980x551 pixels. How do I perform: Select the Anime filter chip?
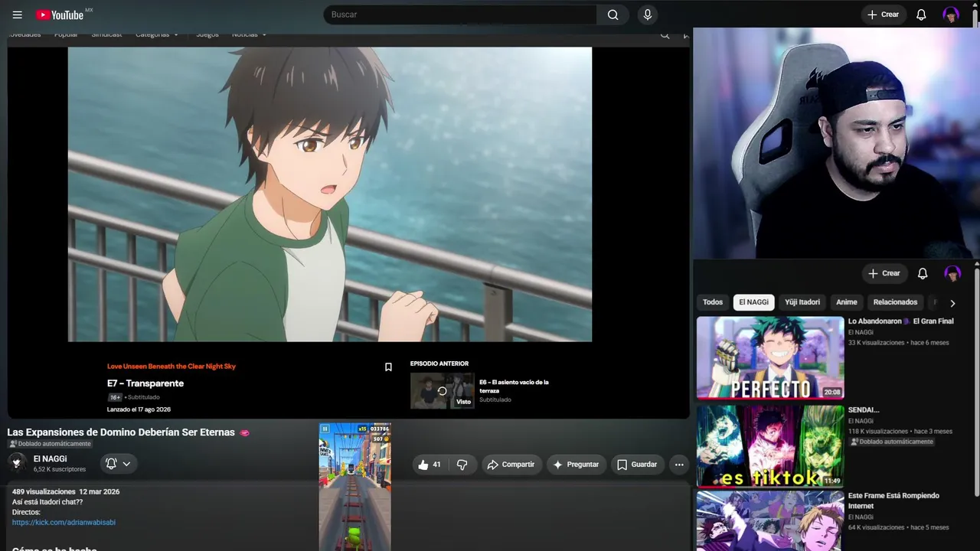pos(847,302)
